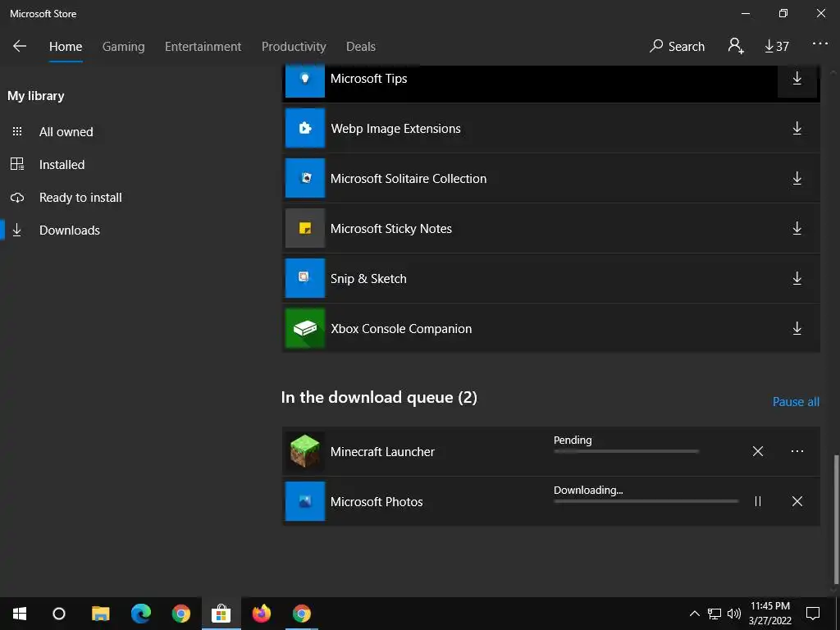840x630 pixels.
Task: Download Microsoft Tips update
Action: click(797, 78)
